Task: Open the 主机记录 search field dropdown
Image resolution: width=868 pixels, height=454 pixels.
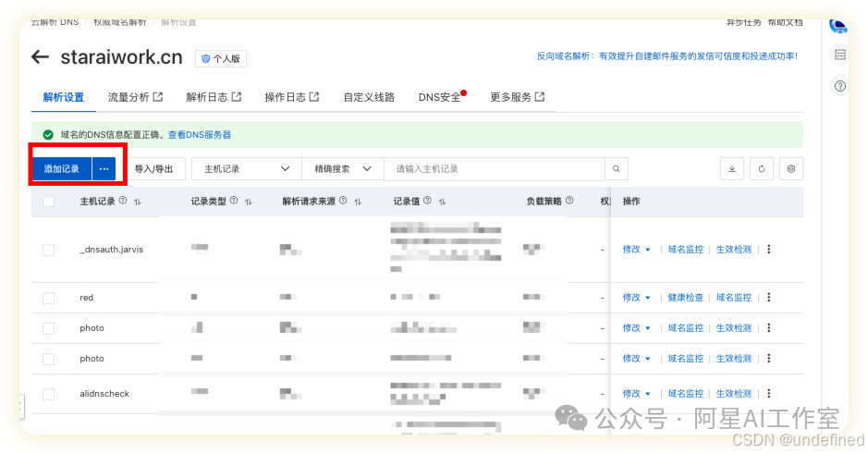Action: pyautogui.click(x=247, y=169)
